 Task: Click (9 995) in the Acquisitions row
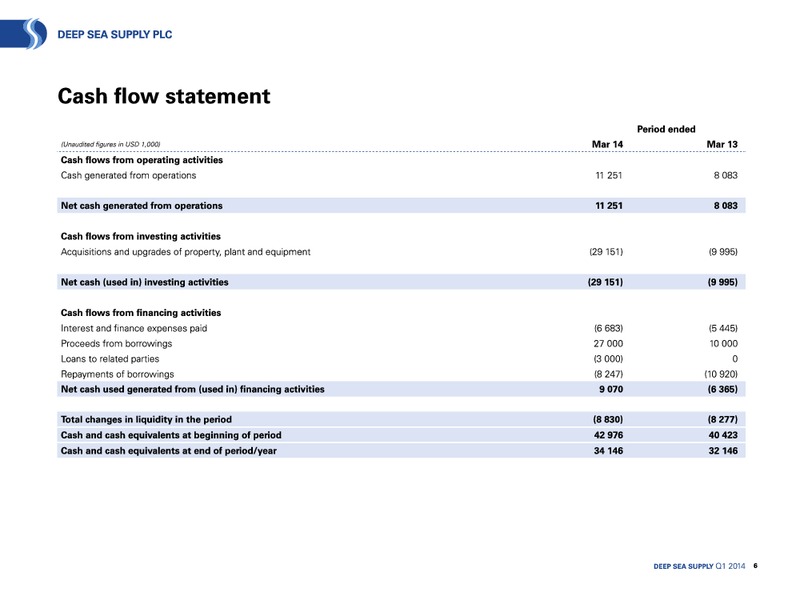[723, 252]
